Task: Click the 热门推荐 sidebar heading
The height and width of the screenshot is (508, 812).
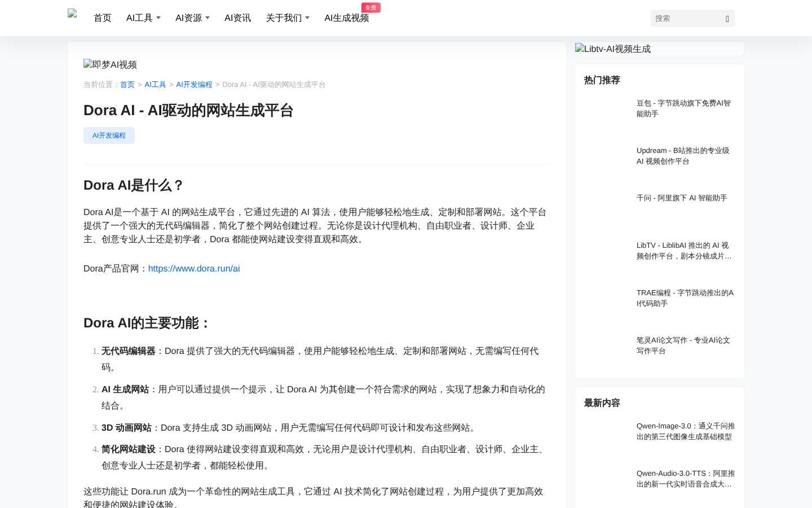Action: pos(602,80)
